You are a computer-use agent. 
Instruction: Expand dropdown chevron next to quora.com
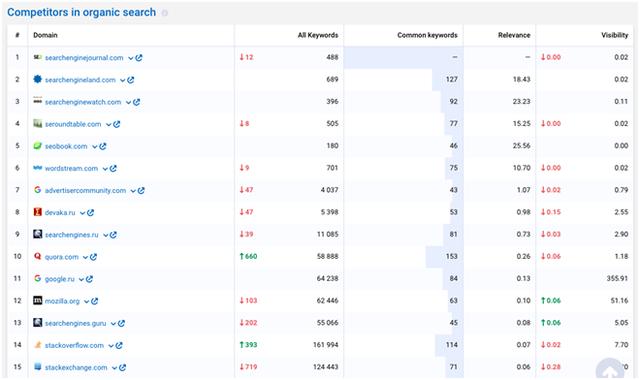point(85,257)
